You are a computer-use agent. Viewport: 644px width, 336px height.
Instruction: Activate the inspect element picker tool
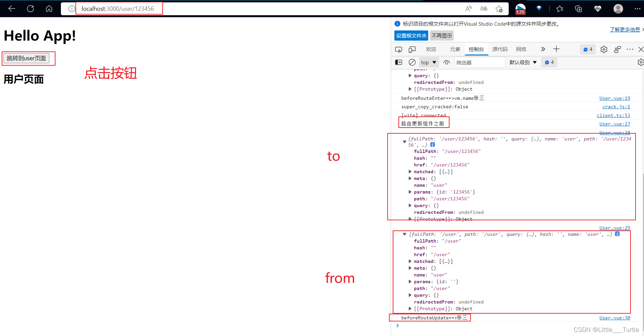click(x=398, y=49)
